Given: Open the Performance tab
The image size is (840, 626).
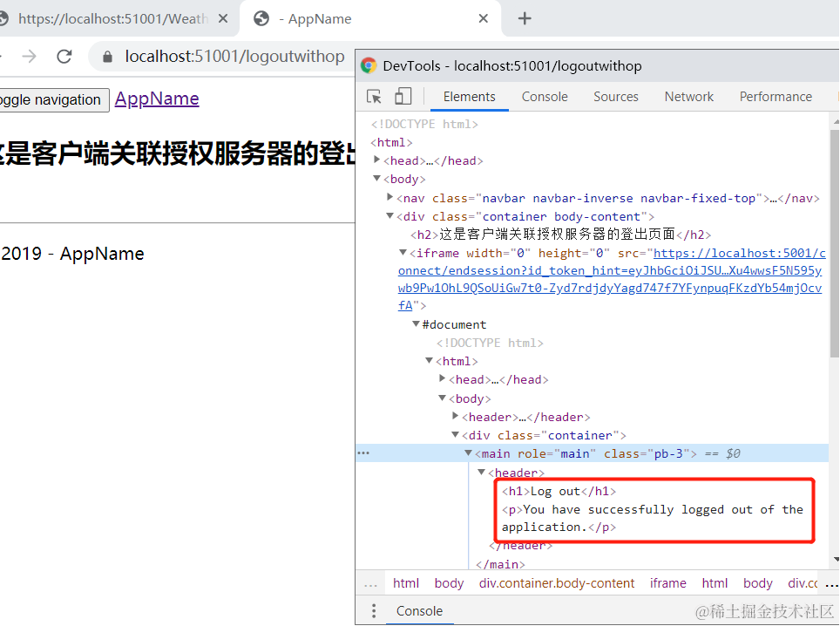Looking at the screenshot, I should click(x=776, y=97).
